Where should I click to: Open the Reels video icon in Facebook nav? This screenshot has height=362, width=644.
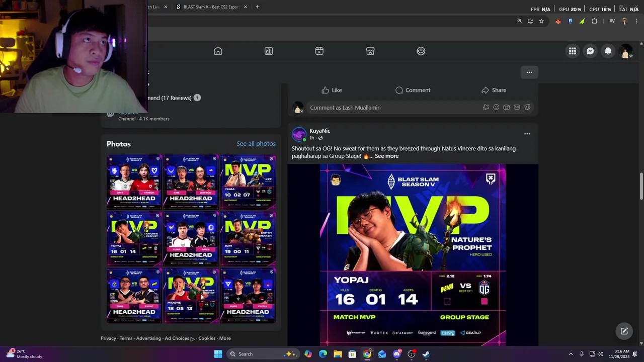(319, 51)
